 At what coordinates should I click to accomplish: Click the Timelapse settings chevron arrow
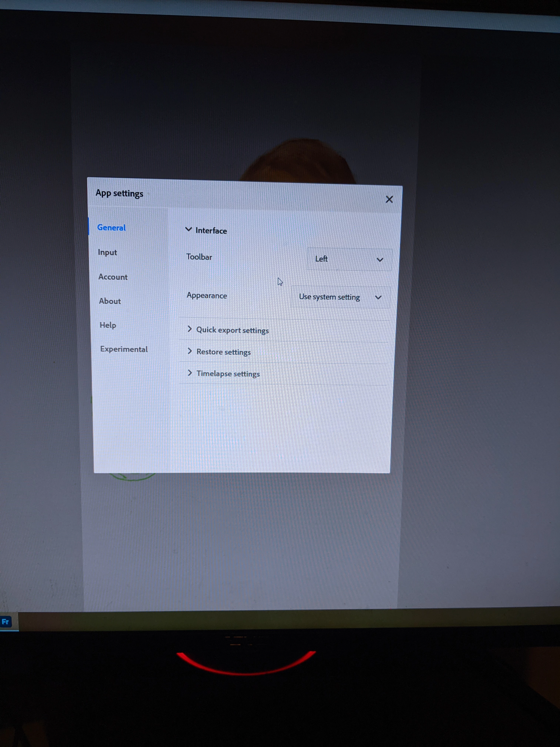pyautogui.click(x=189, y=373)
